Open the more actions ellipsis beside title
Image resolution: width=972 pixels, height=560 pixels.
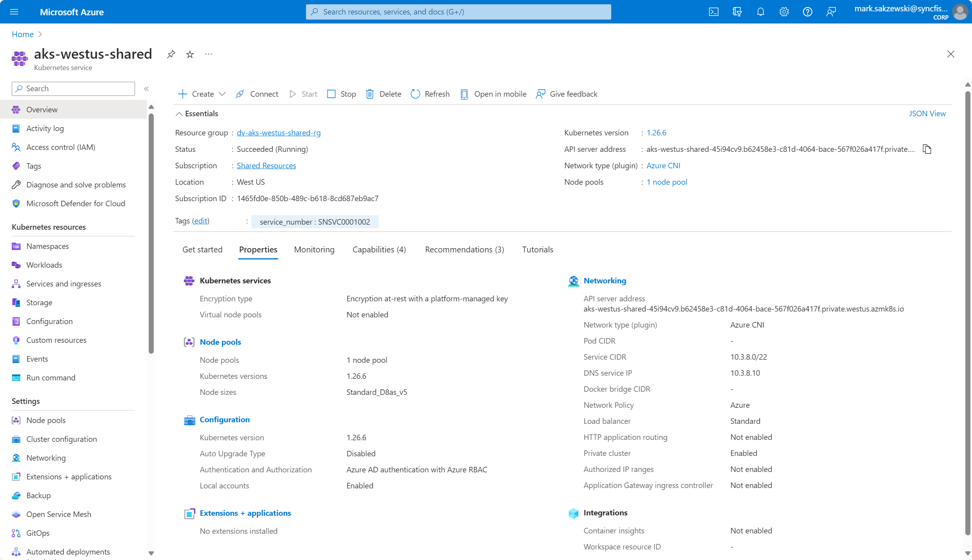(209, 54)
